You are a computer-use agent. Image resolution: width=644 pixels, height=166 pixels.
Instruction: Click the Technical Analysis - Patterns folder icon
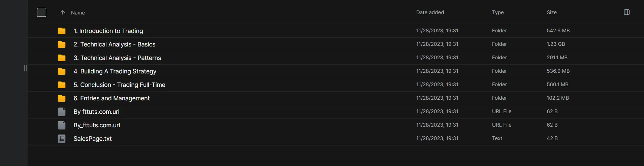pyautogui.click(x=62, y=58)
